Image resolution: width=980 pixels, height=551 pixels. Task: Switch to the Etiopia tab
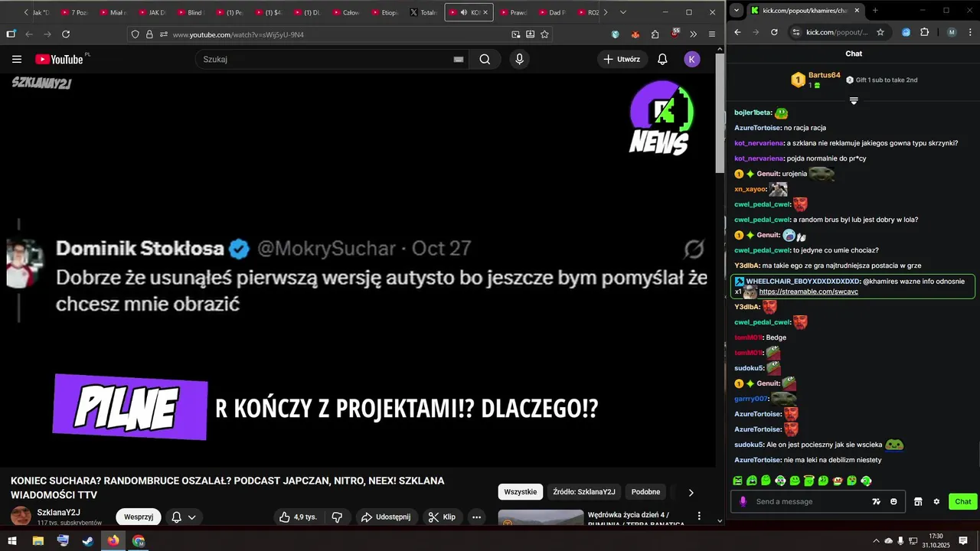(384, 12)
